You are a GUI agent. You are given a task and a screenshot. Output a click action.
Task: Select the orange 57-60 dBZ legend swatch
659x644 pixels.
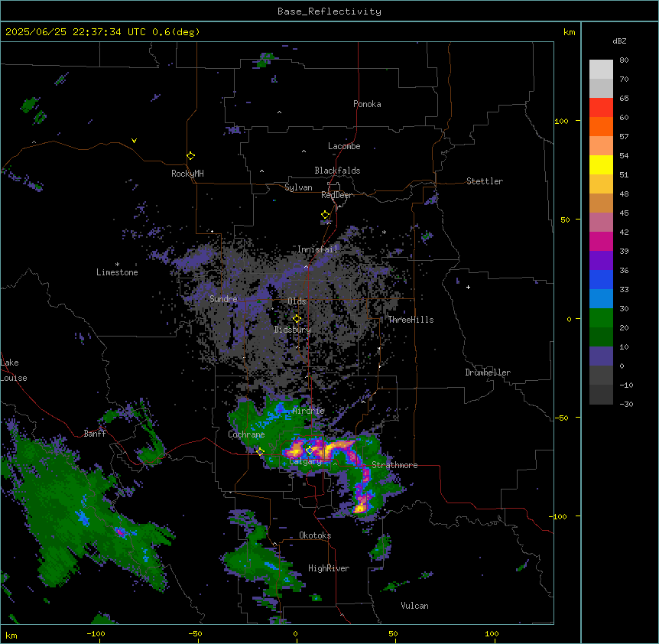pyautogui.click(x=601, y=126)
